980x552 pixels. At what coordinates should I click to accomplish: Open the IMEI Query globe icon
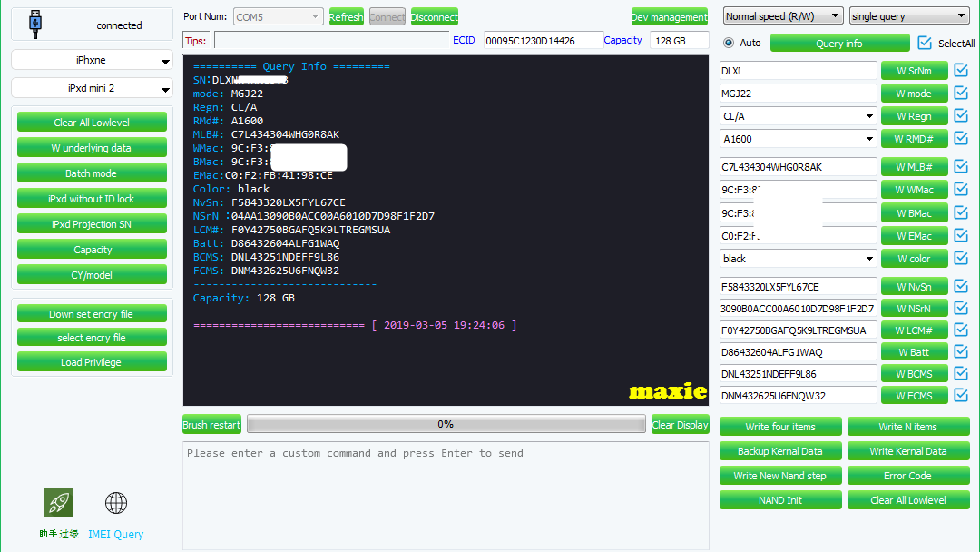(115, 503)
